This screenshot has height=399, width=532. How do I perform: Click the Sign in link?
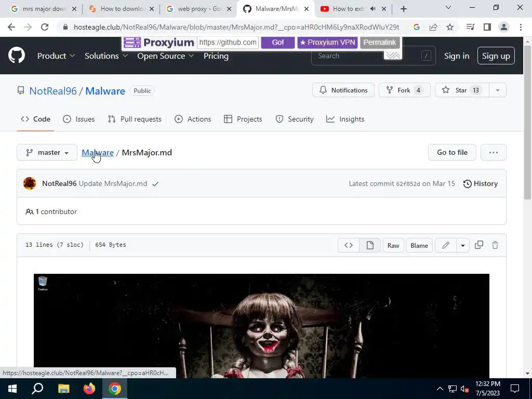click(457, 56)
